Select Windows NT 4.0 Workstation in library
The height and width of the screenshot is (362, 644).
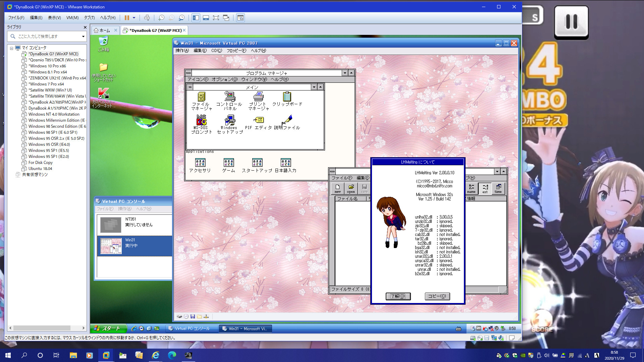tap(54, 114)
